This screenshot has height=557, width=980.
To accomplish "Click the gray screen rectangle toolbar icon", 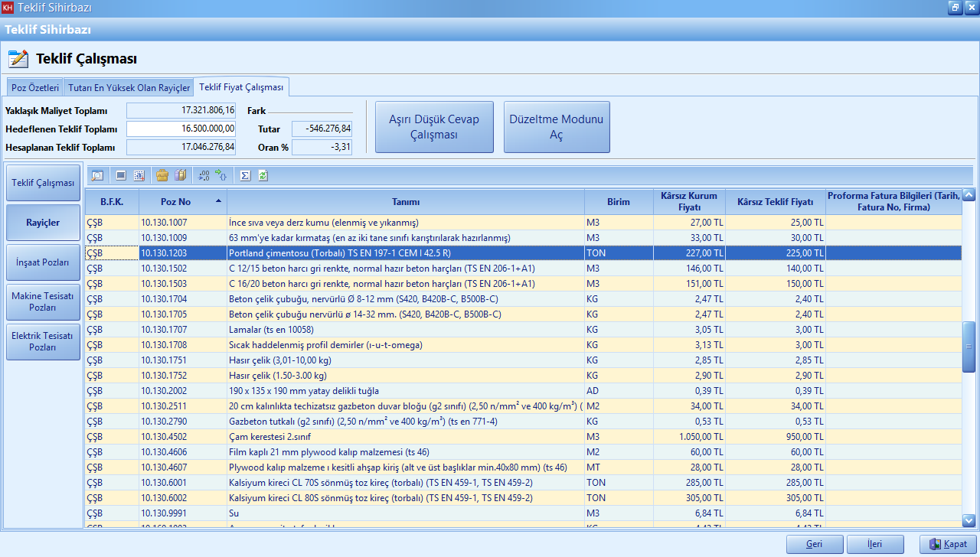I will point(121,175).
